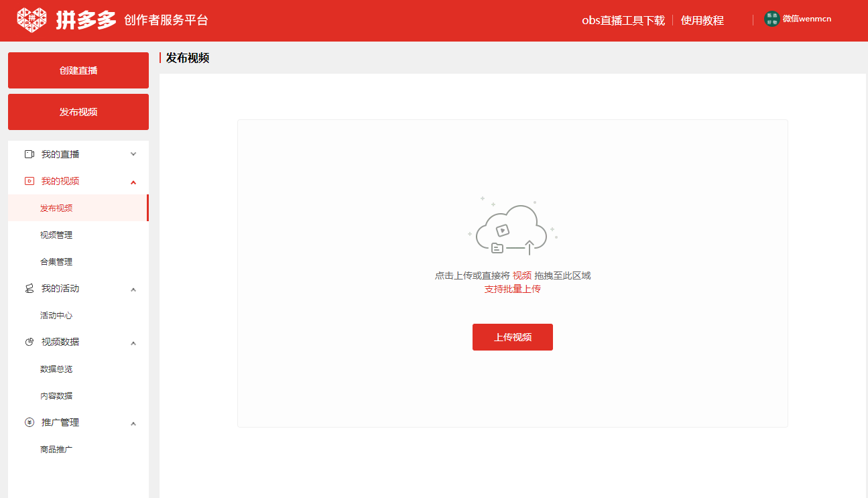Click the 我的视频 video play icon
Viewport: 868px width, 498px height.
(29, 181)
